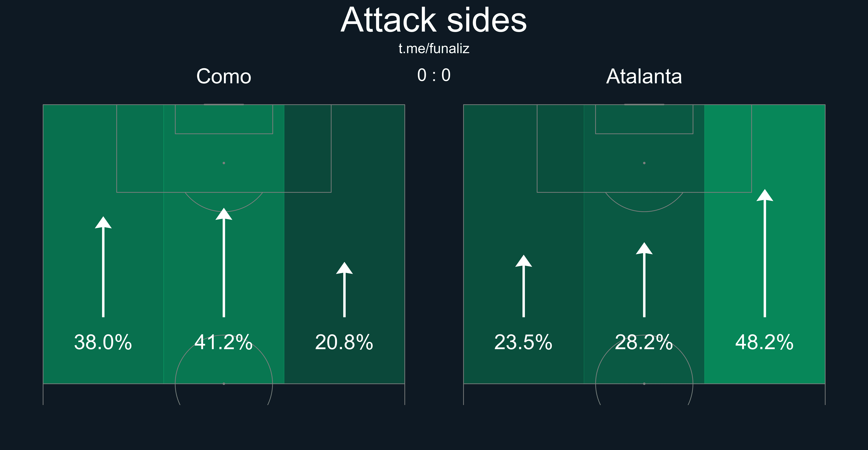The width and height of the screenshot is (868, 450).
Task: Click the 23.5% percentage label
Action: pos(523,342)
